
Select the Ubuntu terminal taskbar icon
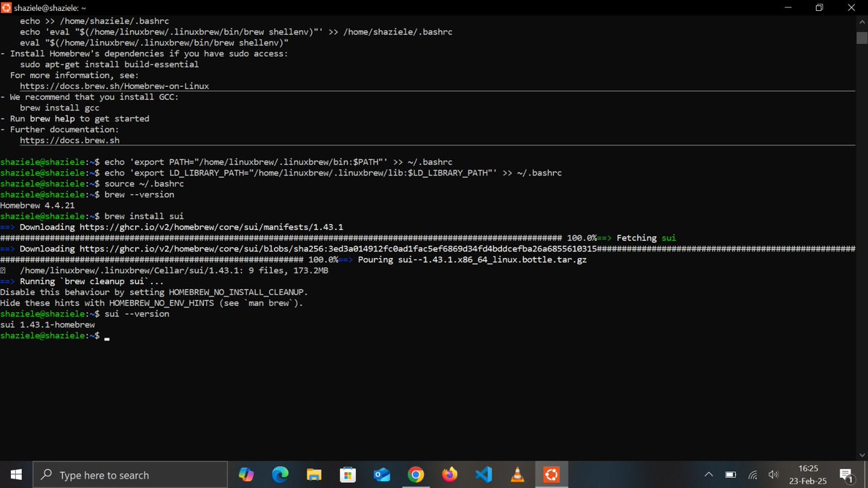coord(552,475)
